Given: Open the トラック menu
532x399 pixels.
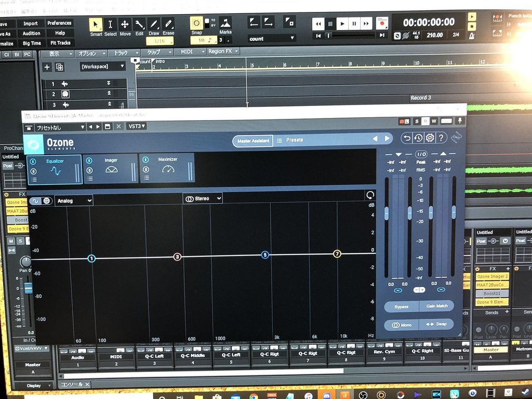Looking at the screenshot, I should pos(125,53).
